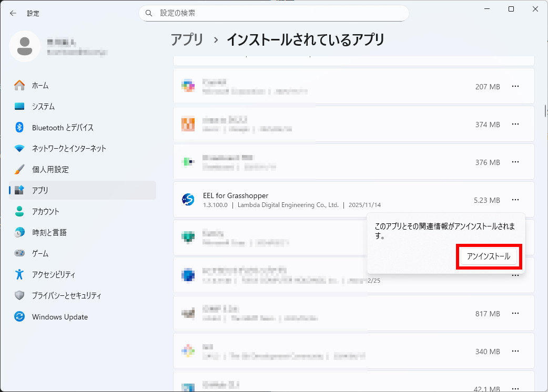This screenshot has height=392, width=548.
Task: Expand options menu for the 817 MB app
Action: point(515,313)
